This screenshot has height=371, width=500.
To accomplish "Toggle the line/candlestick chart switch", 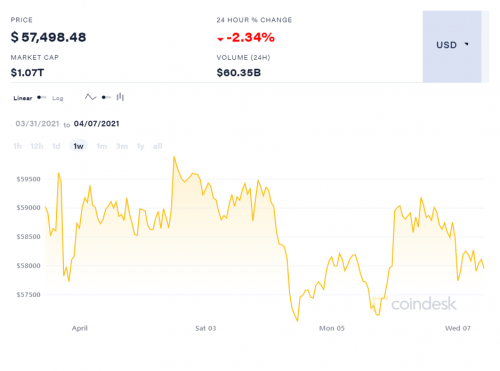I will click(x=106, y=97).
